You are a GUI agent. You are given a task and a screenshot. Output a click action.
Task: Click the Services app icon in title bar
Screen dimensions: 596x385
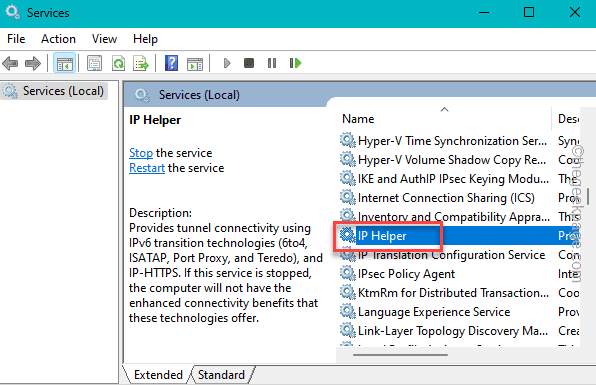tap(13, 12)
